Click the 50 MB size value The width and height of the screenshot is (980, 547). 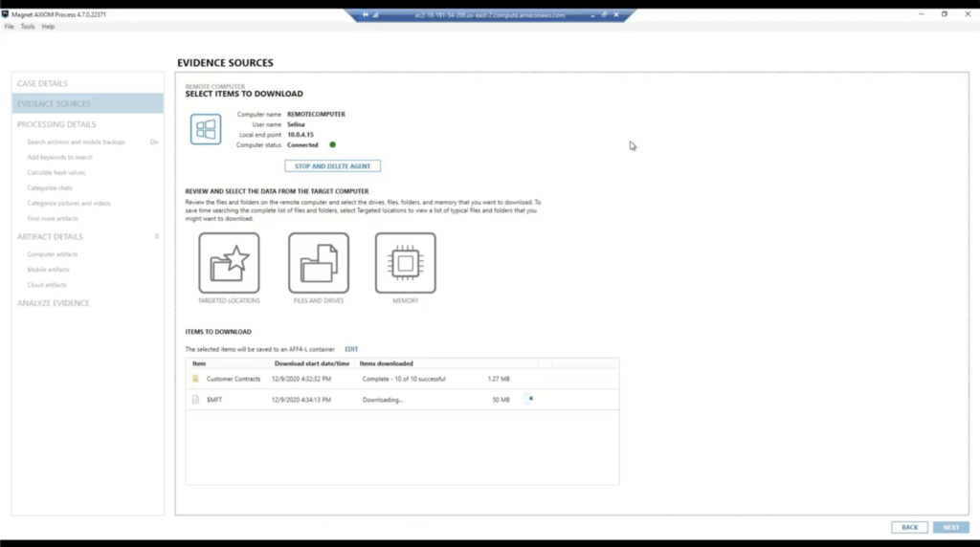(501, 400)
